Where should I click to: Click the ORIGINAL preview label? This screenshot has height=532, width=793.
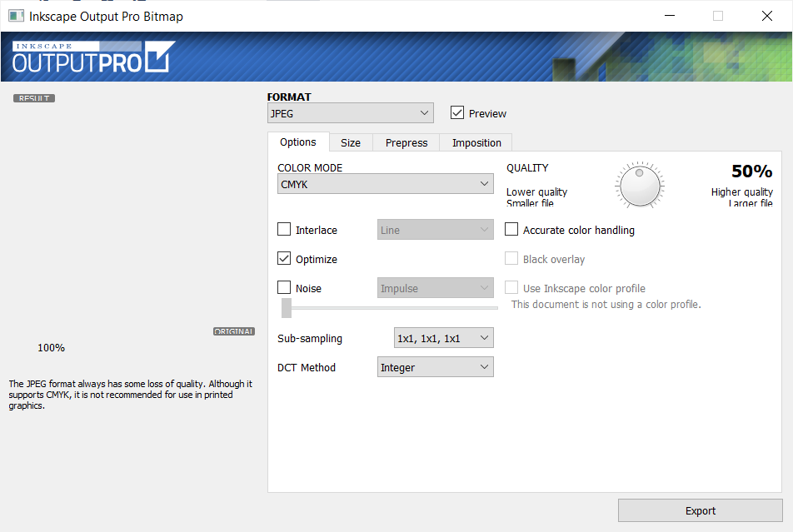pos(233,331)
